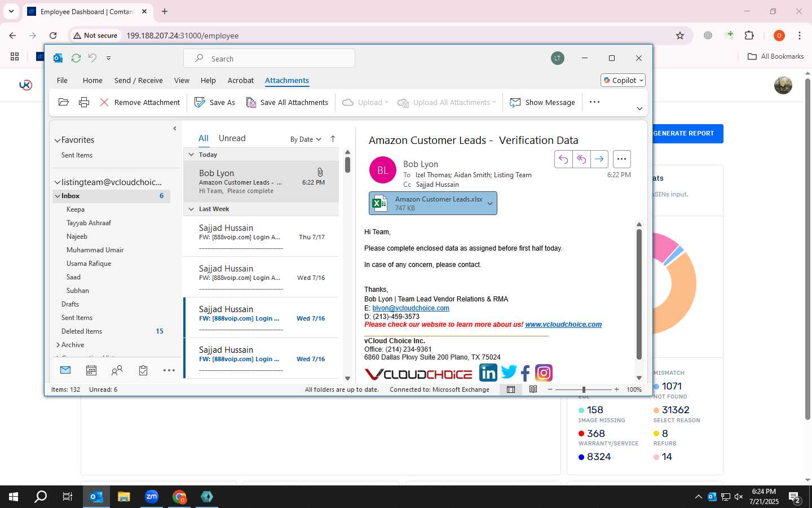This screenshot has width=812, height=508.
Task: Open the View tab
Action: point(182,80)
